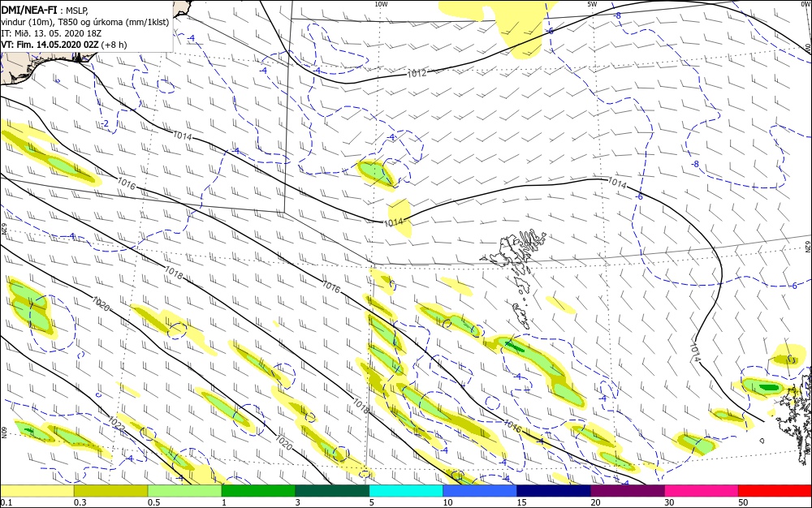Click the navy 15 mm legend band
812x508 pixels.
click(554, 491)
